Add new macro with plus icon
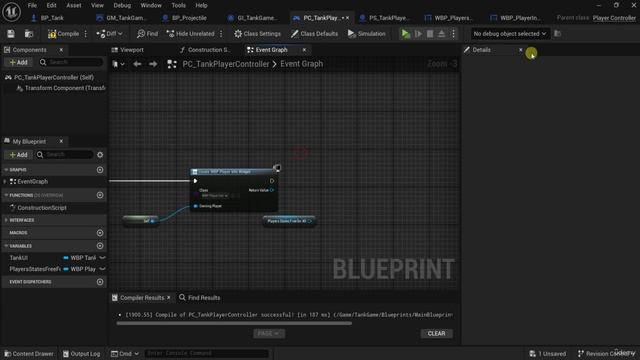The width and height of the screenshot is (640, 360). point(100,233)
